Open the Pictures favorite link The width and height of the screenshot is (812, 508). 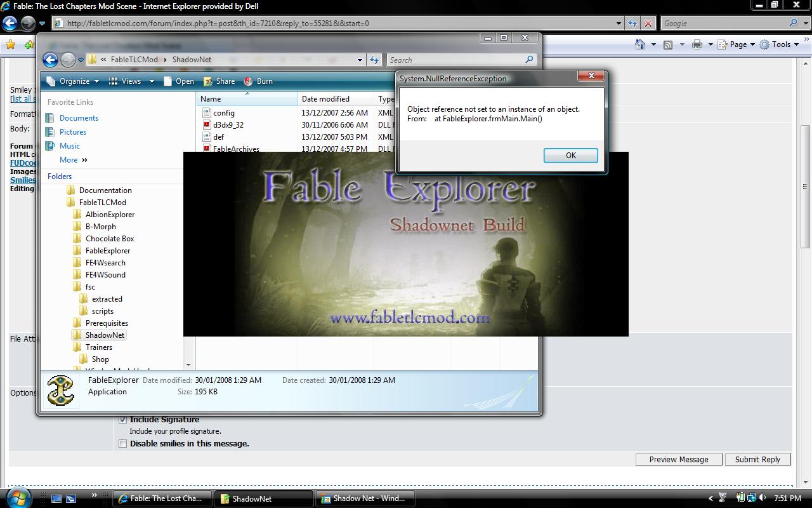coord(73,132)
